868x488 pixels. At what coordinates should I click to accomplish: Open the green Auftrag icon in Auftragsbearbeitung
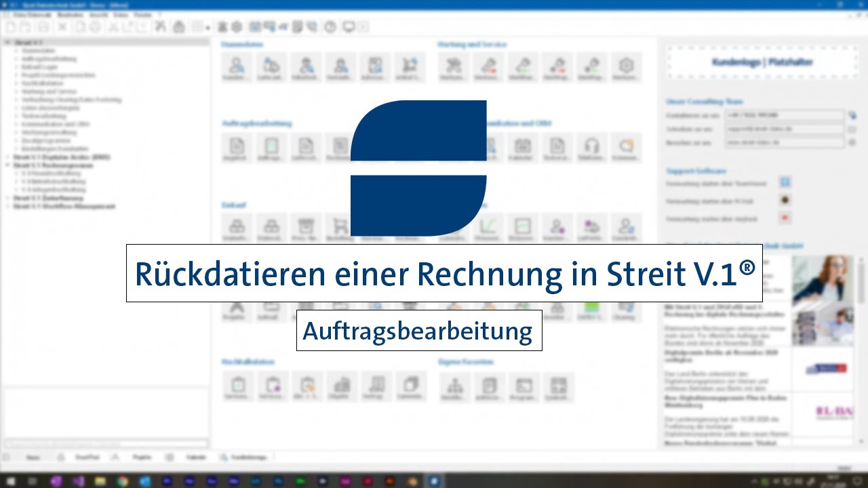[x=271, y=148]
